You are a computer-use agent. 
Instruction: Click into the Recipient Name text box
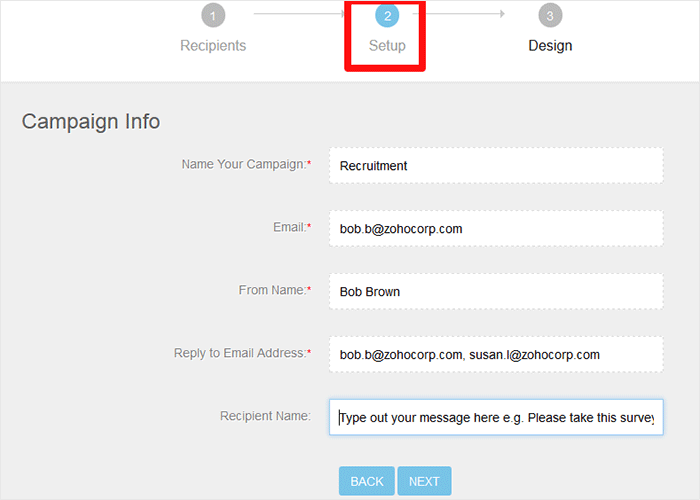[x=496, y=417]
